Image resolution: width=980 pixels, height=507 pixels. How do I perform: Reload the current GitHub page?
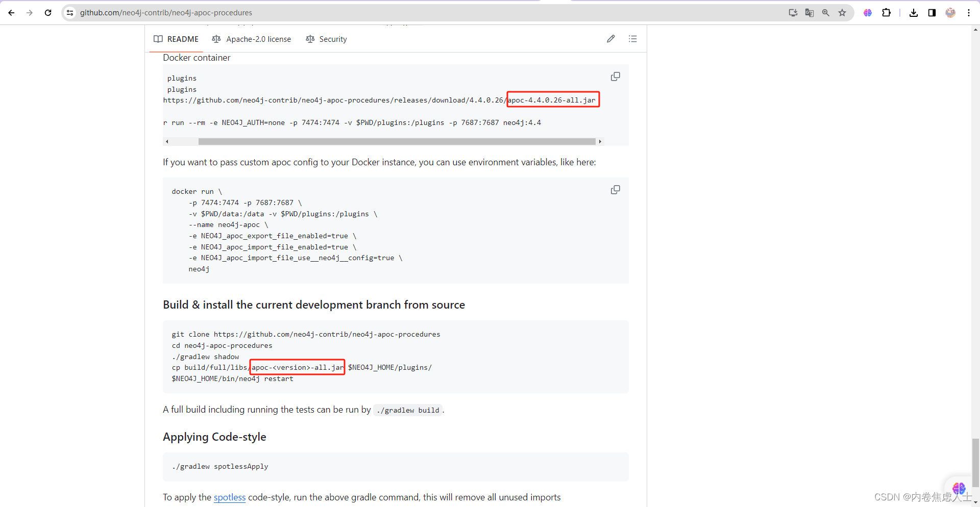click(x=48, y=13)
